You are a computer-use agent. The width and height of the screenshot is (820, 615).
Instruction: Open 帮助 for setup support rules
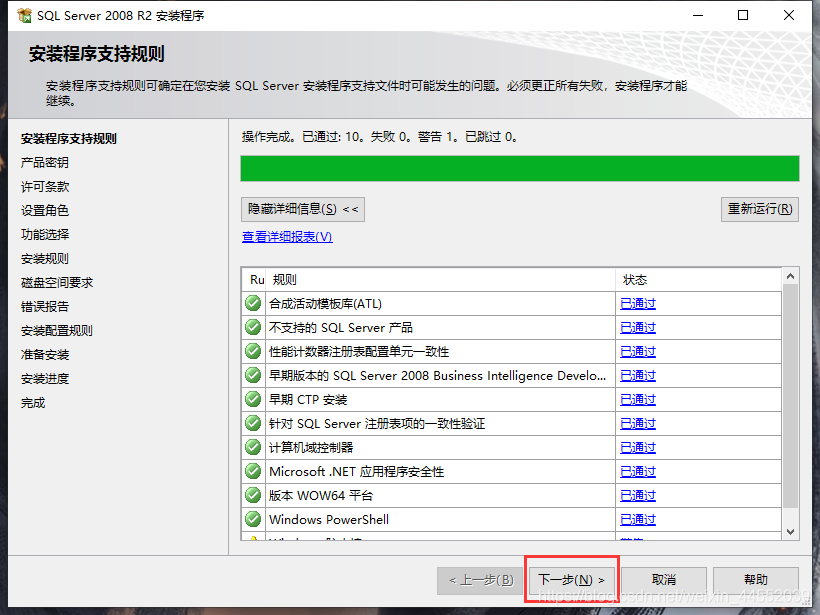click(756, 580)
